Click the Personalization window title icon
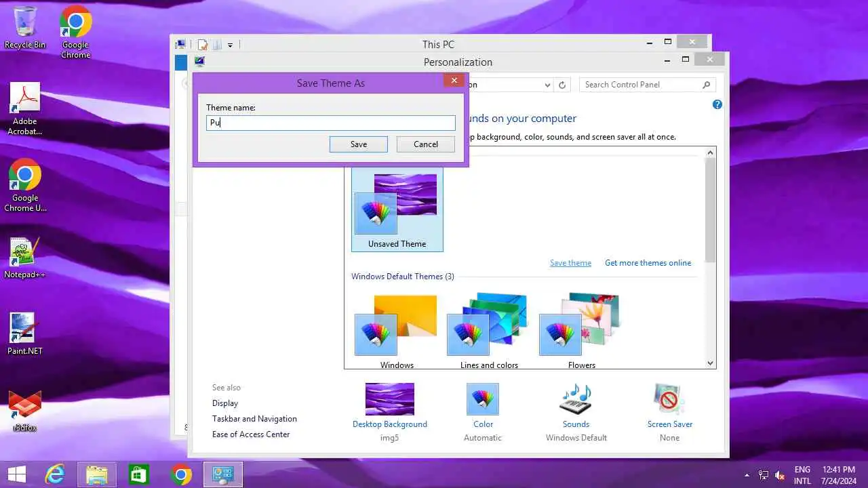 199,62
